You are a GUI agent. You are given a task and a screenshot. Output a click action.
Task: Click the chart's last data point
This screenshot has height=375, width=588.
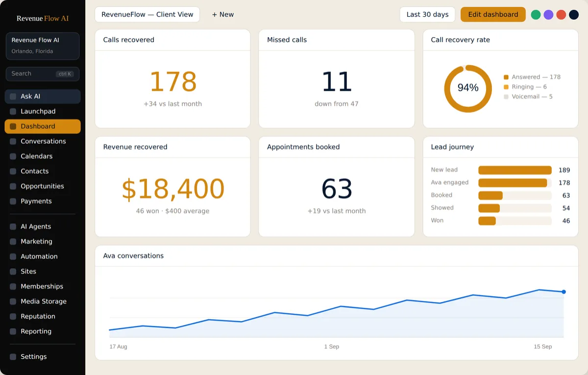point(563,292)
